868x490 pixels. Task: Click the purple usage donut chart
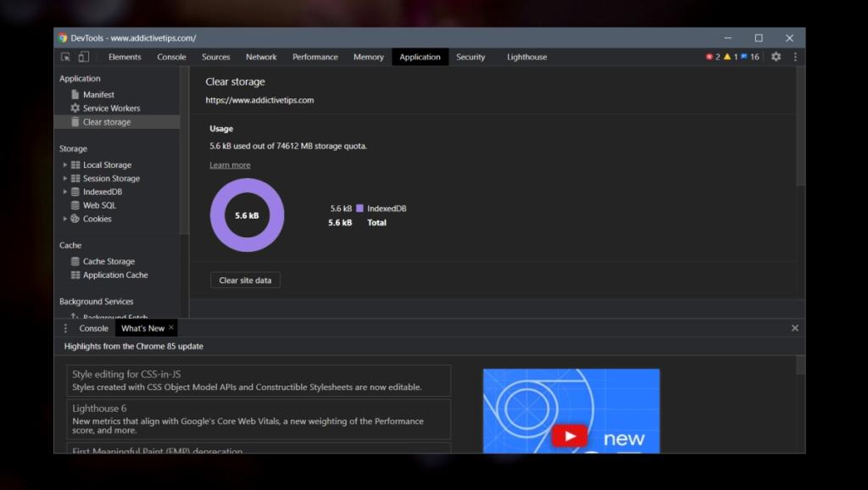click(x=247, y=215)
